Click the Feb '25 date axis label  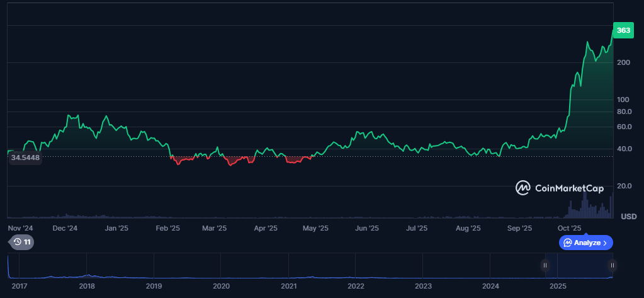click(x=168, y=228)
